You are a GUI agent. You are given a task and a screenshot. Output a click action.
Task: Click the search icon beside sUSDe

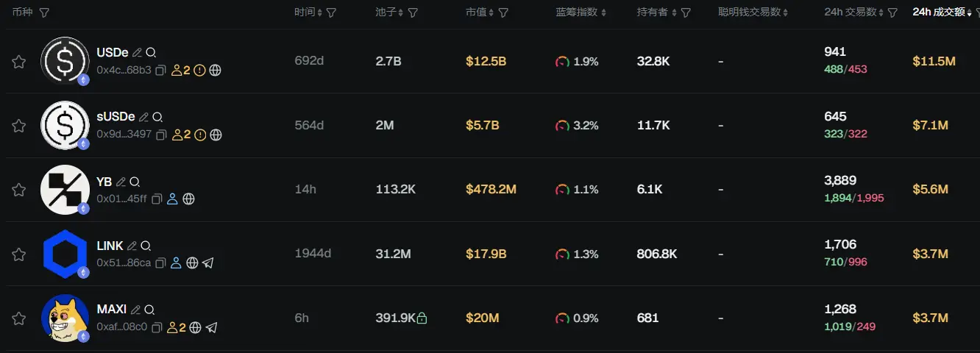tap(157, 117)
